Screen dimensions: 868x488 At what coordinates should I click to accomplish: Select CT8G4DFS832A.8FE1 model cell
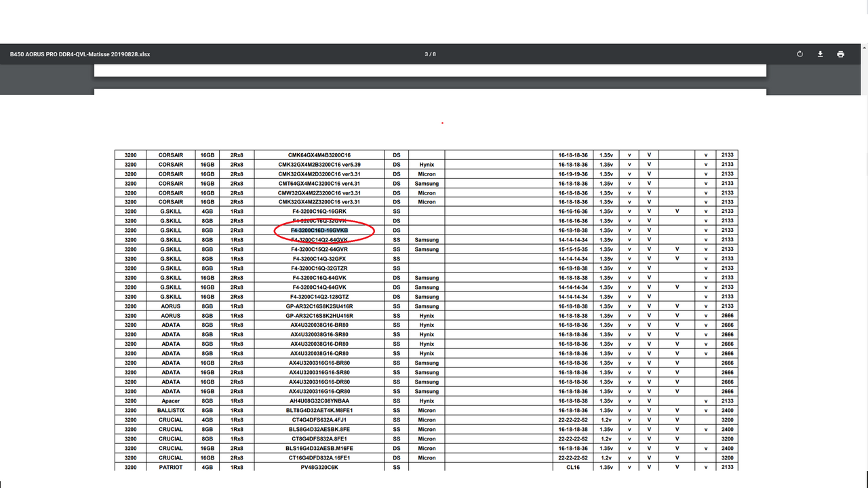[x=319, y=439]
